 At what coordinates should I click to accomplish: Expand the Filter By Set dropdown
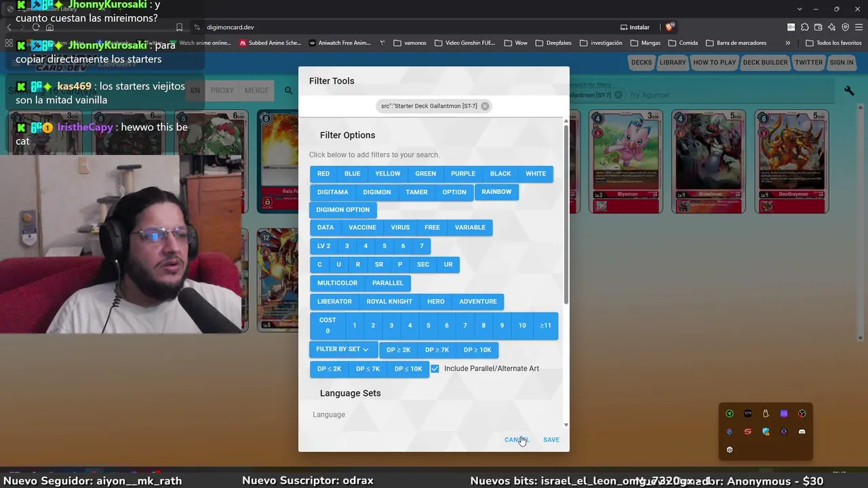click(342, 350)
